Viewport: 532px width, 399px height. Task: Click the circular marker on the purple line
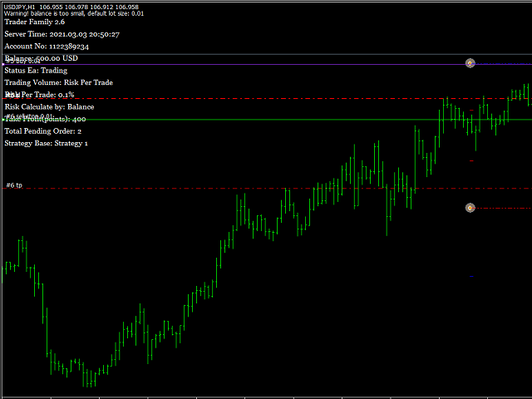pos(470,63)
